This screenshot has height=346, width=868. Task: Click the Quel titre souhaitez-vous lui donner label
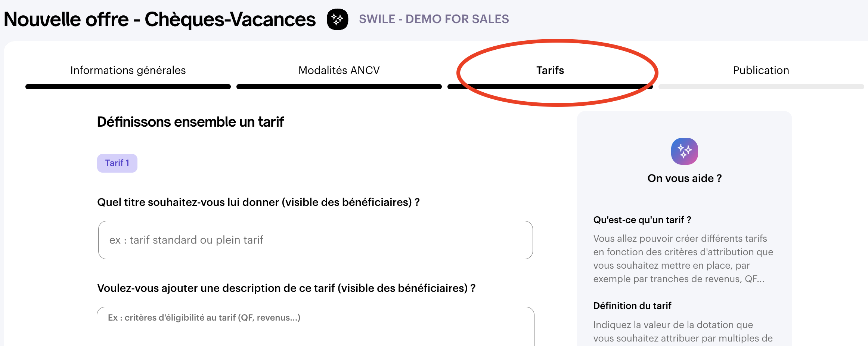[258, 202]
